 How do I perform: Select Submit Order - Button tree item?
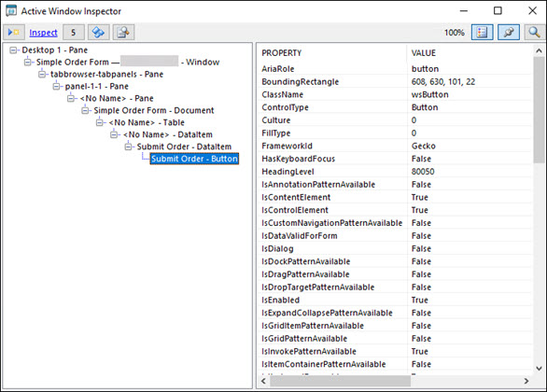coord(194,159)
